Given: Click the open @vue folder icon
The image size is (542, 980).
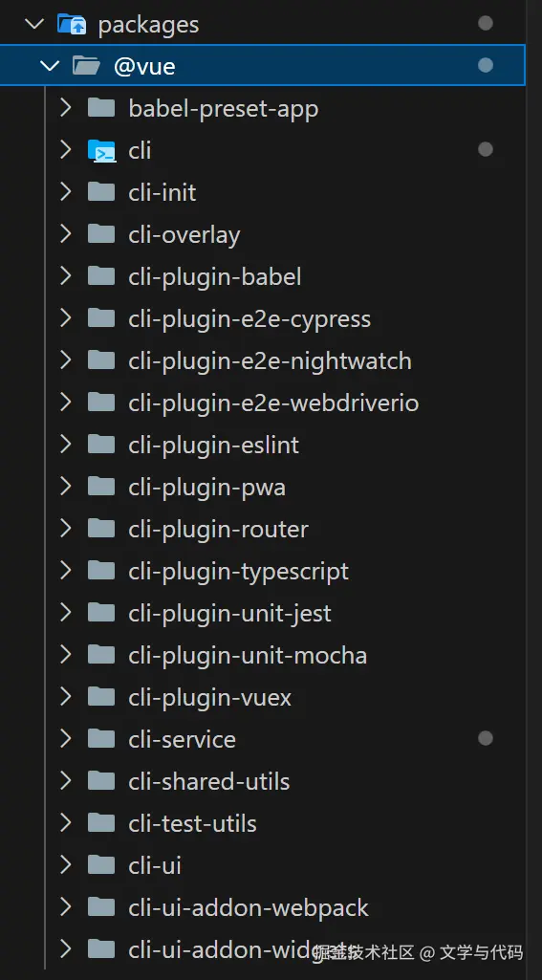Looking at the screenshot, I should click(86, 66).
